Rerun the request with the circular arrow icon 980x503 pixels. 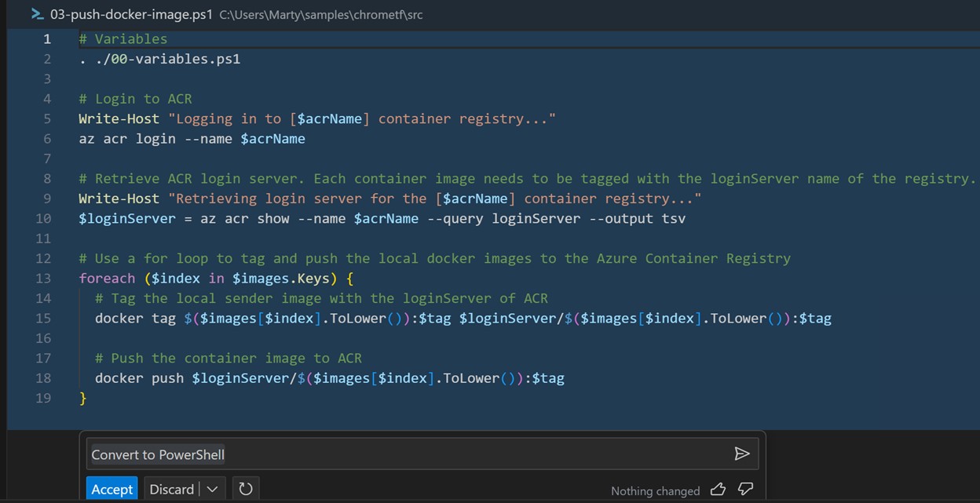245,488
